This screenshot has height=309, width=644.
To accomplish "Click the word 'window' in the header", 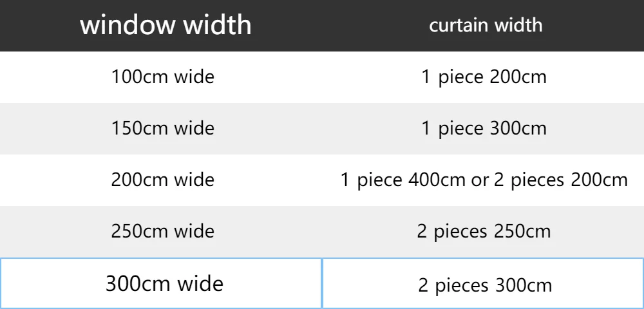I will pyautogui.click(x=128, y=25).
